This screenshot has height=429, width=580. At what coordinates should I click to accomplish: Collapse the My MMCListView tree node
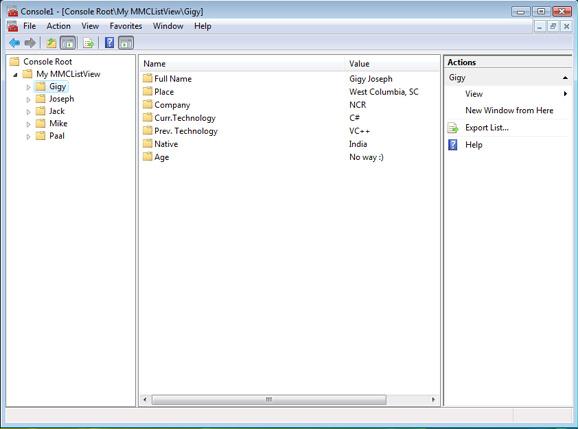[x=15, y=75]
